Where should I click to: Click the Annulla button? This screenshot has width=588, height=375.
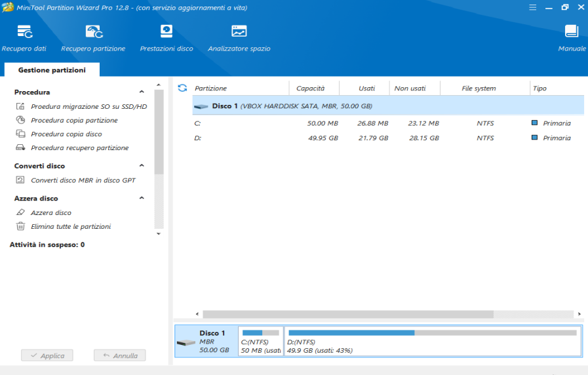tap(119, 355)
